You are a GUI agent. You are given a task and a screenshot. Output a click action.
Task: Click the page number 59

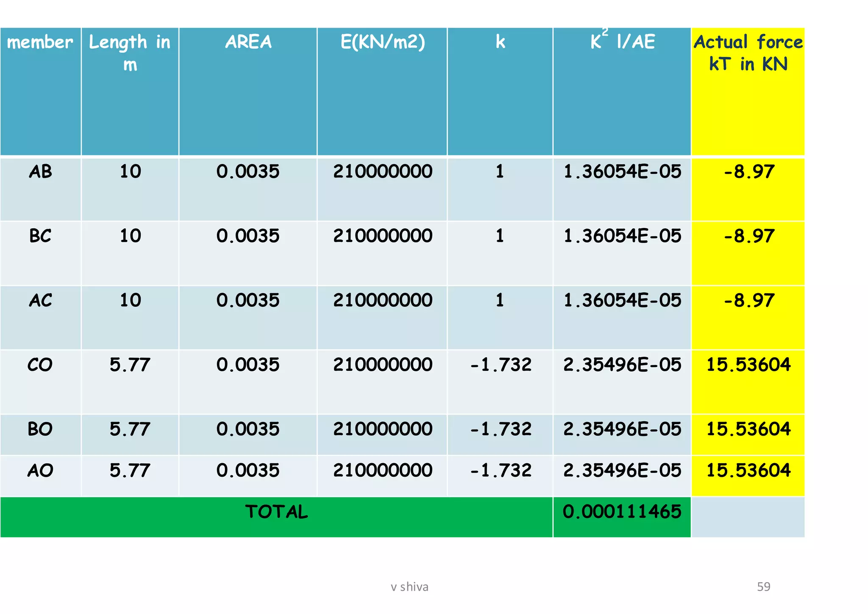pyautogui.click(x=764, y=587)
